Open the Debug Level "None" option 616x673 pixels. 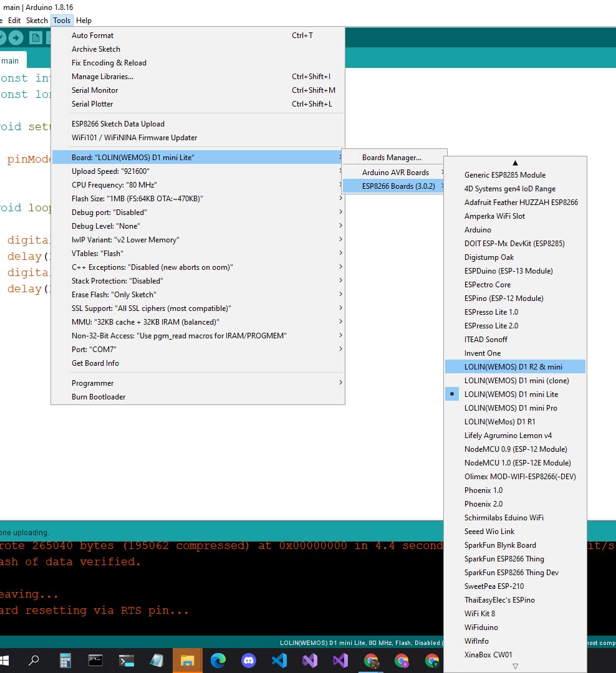[198, 226]
